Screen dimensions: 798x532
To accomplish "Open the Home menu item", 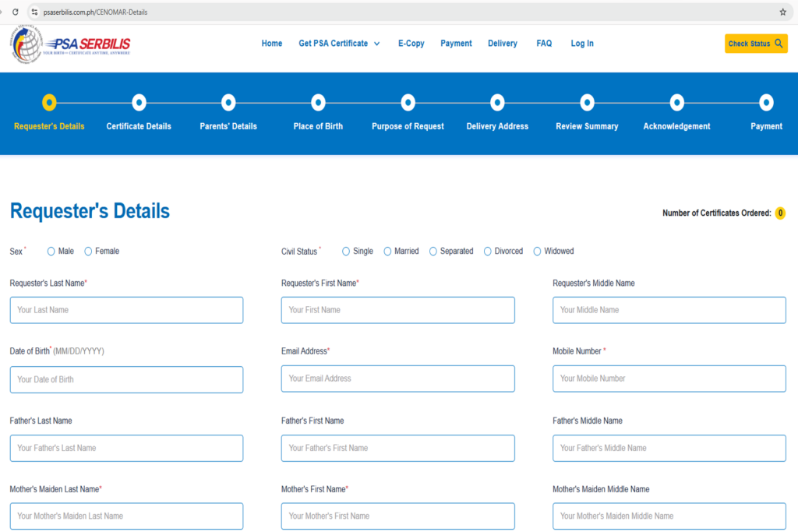I will tap(272, 44).
